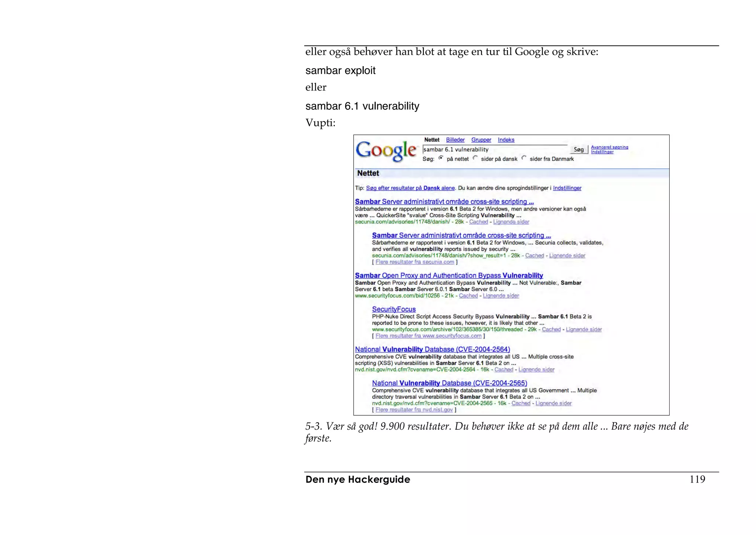Click the page number 119
Image resolution: width=756 pixels, height=535 pixels.
point(697,479)
